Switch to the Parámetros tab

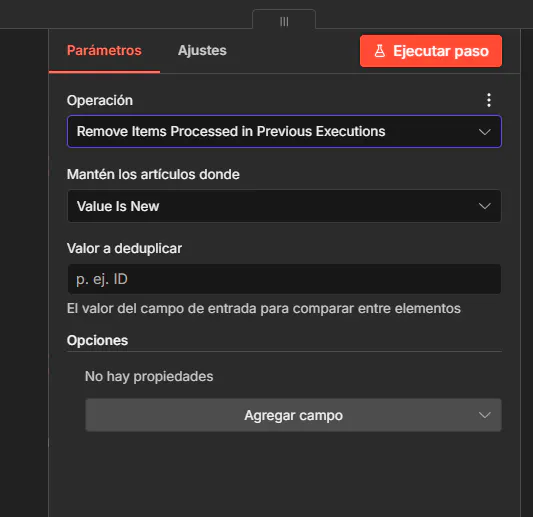pyautogui.click(x=104, y=51)
